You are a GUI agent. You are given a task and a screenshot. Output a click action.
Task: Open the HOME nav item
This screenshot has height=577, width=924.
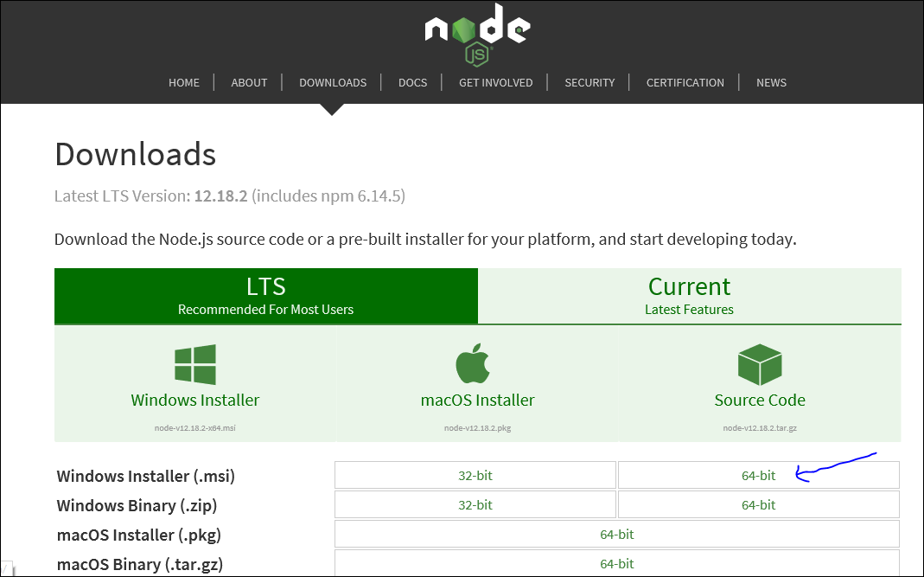coord(184,82)
